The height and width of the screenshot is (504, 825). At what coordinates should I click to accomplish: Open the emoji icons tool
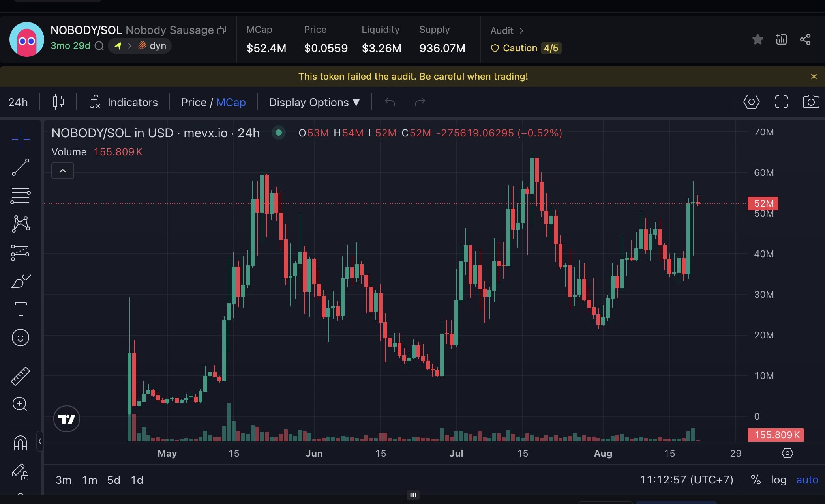tap(21, 338)
